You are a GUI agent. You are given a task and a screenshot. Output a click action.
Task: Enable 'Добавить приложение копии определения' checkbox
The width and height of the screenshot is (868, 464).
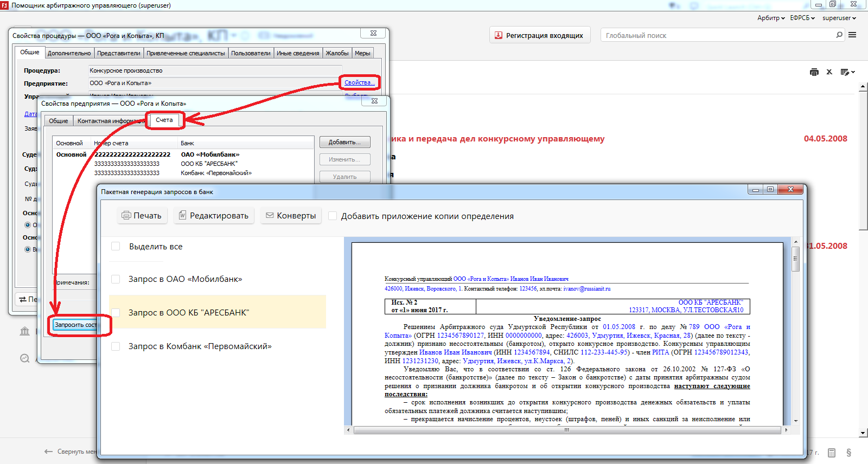tap(333, 216)
